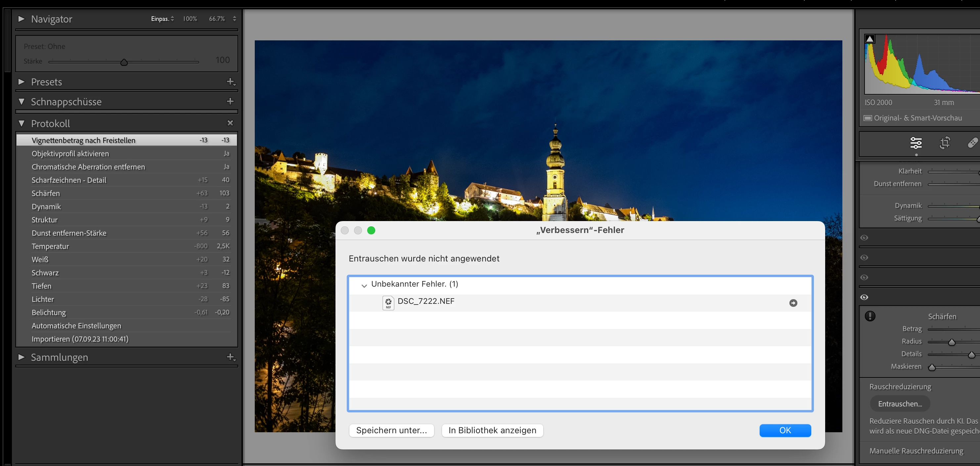This screenshot has height=466, width=980.
Task: Add a new snapshot with plus icon
Action: pos(230,101)
